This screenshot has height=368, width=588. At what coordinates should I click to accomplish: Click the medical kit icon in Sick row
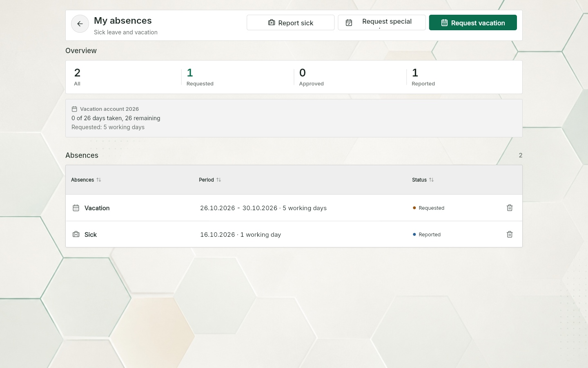(76, 234)
